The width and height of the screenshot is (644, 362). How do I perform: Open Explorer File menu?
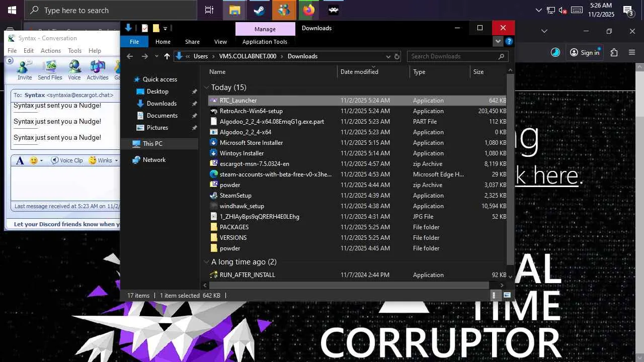point(134,42)
